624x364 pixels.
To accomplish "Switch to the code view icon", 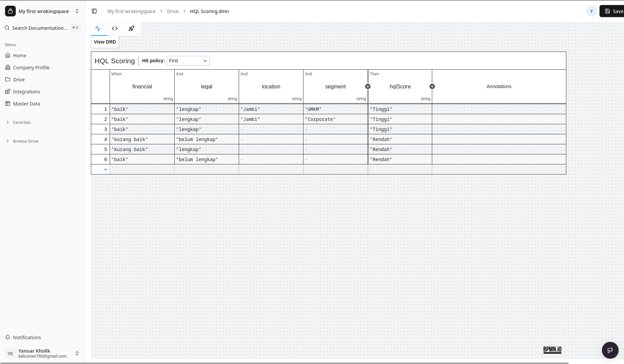I will (115, 28).
